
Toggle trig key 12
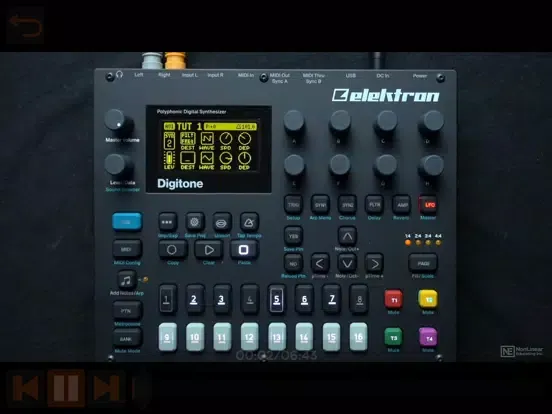[249, 337]
